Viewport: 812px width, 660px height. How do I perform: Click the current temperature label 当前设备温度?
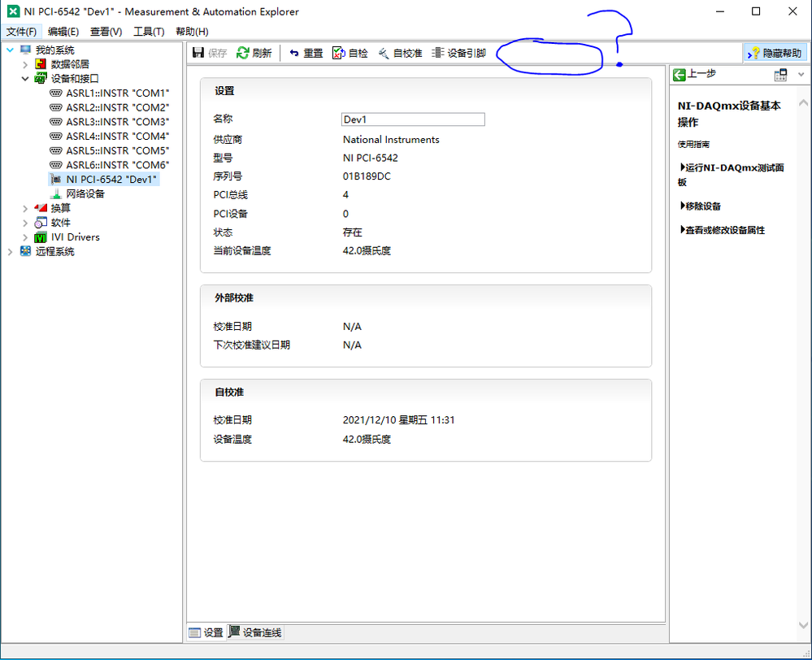(242, 250)
